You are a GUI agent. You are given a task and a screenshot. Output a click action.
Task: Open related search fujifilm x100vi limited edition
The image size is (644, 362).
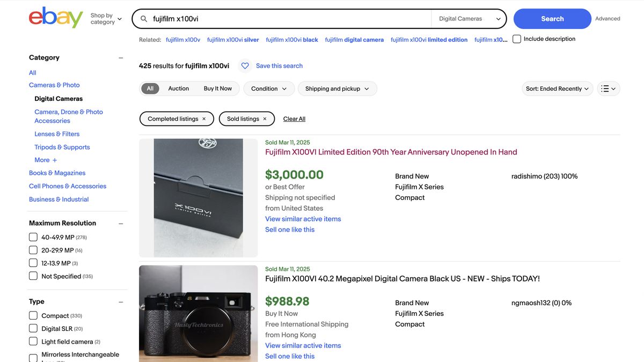[429, 40]
